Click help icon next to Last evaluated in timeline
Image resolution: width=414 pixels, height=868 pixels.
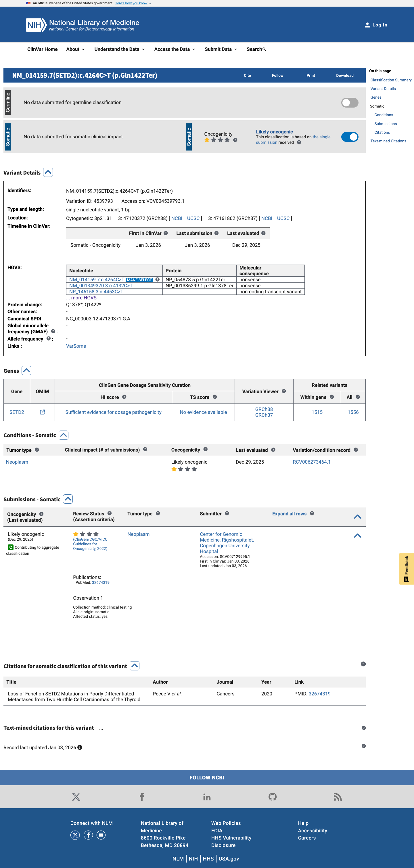263,233
